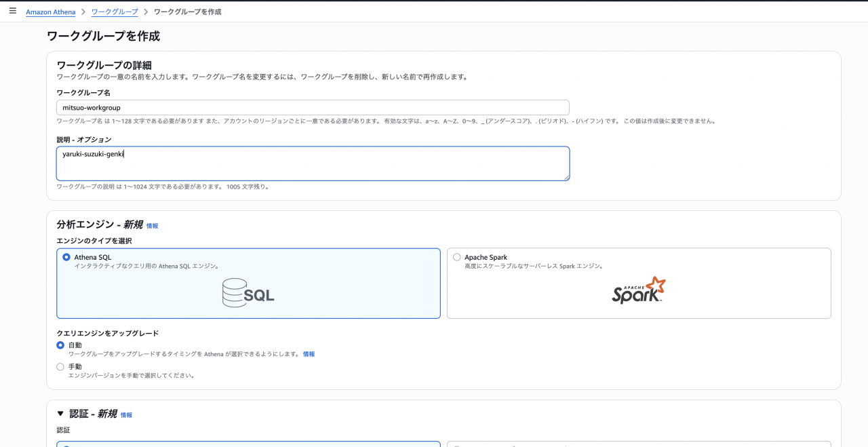Choose the 手動 upgrade radio button

60,366
